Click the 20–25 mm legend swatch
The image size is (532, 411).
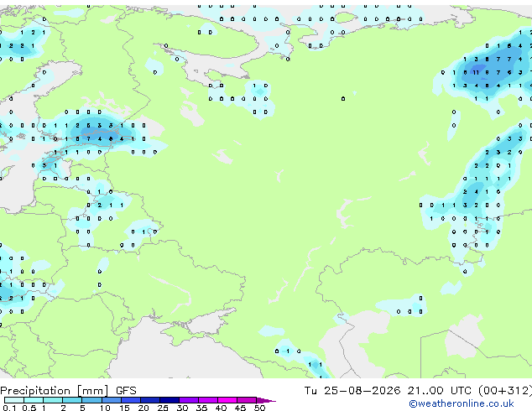click(150, 400)
